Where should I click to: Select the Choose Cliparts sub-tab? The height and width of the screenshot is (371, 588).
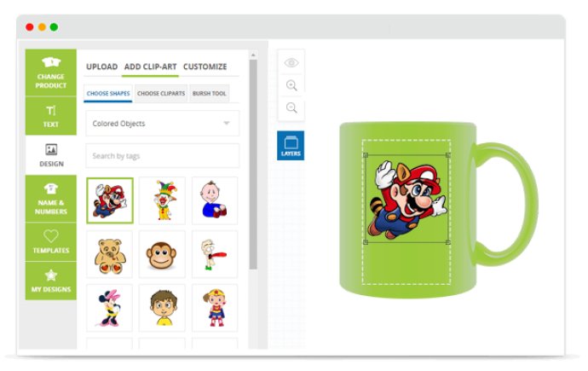[161, 94]
